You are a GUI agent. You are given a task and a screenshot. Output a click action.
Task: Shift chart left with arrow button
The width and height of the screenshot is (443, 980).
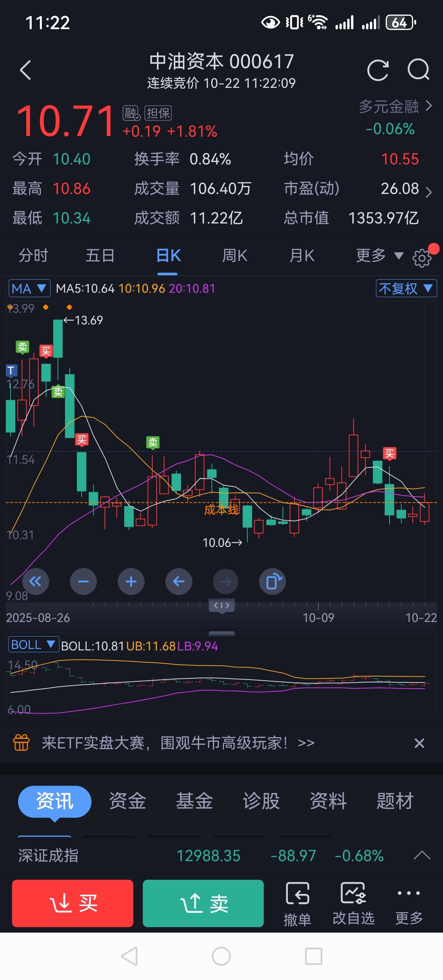(179, 581)
